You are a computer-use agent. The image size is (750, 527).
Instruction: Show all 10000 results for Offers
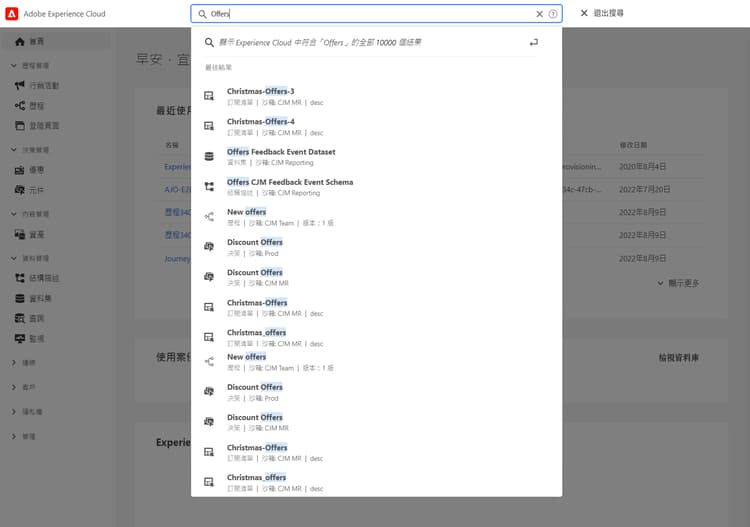coord(320,43)
